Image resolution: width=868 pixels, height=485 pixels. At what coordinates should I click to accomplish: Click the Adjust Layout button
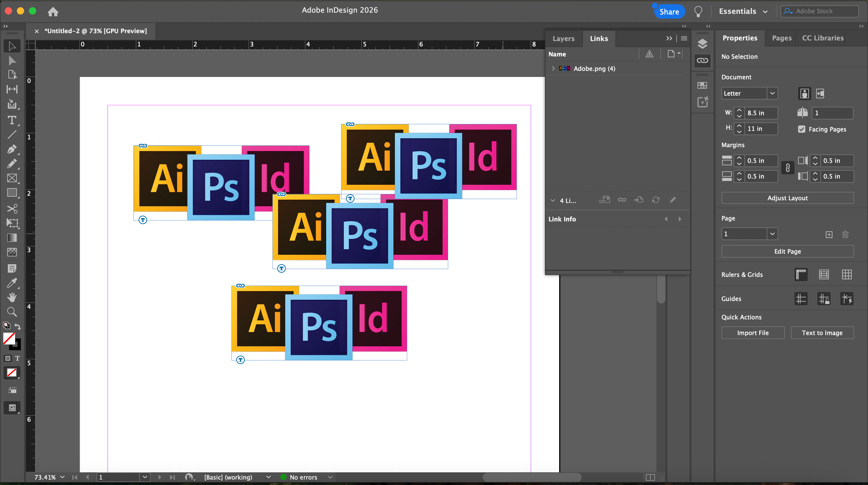click(x=787, y=198)
